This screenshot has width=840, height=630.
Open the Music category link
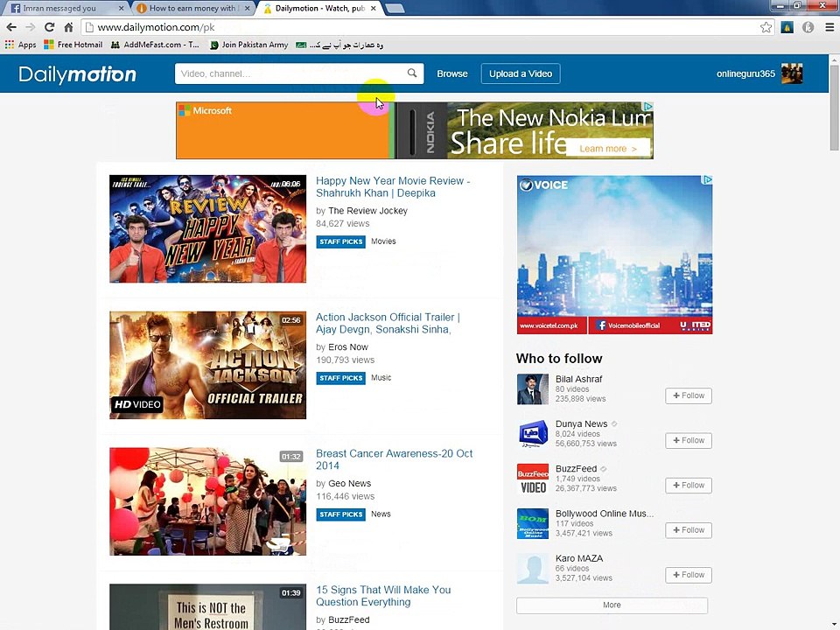(x=381, y=378)
